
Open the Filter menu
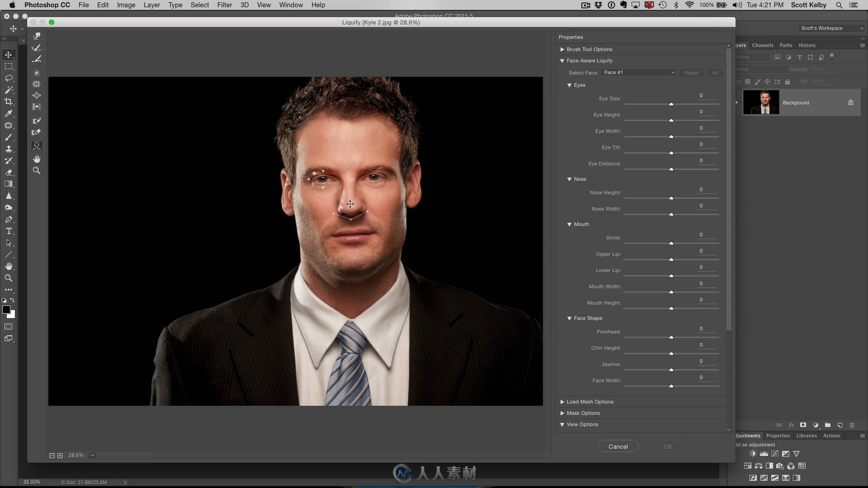(224, 5)
